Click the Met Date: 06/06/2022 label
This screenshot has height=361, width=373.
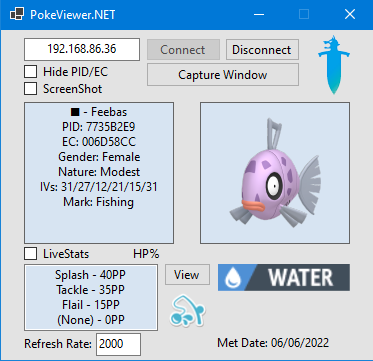[273, 343]
